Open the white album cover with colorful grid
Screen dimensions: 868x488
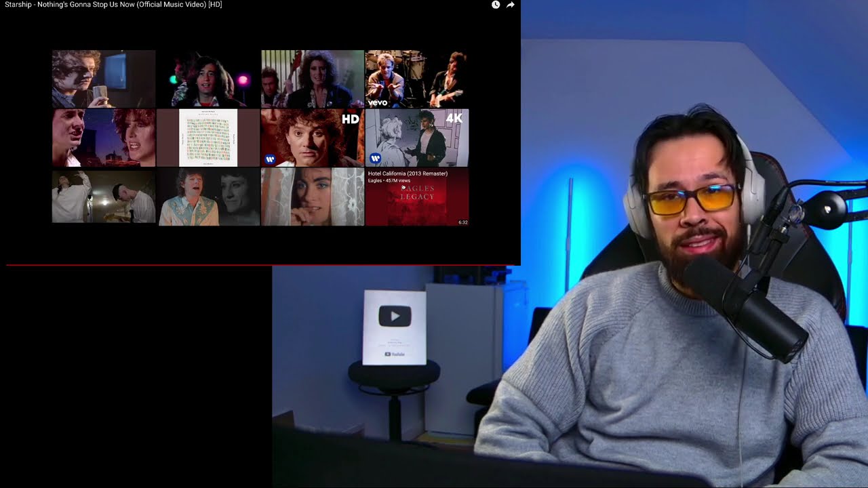[208, 138]
